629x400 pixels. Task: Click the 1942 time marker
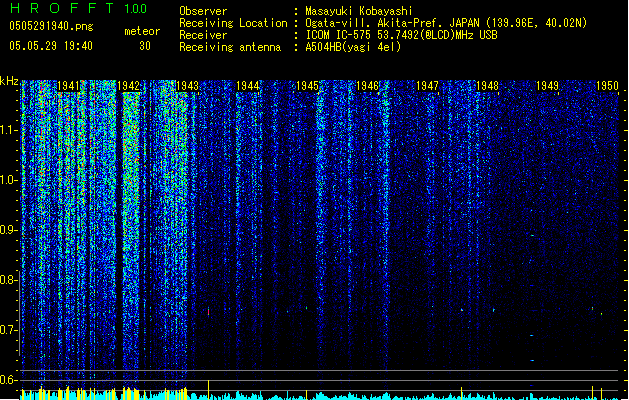click(128, 86)
